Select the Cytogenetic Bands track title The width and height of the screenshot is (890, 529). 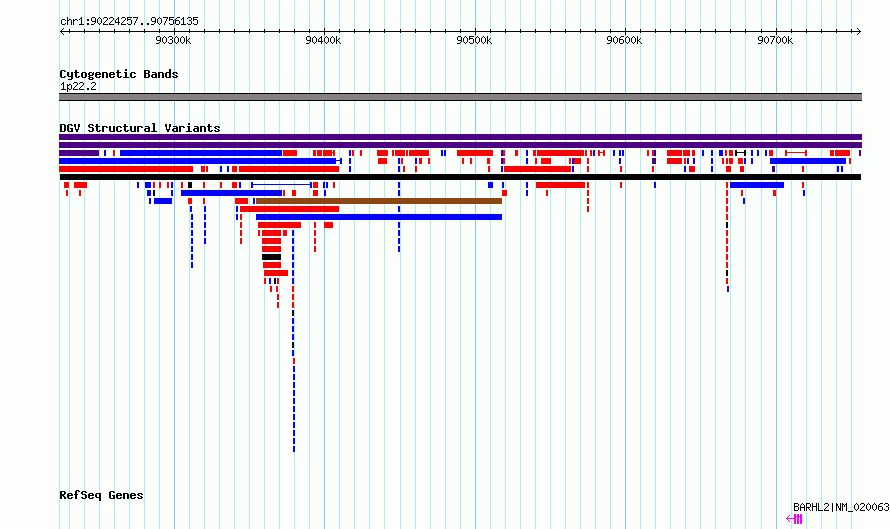tap(119, 74)
